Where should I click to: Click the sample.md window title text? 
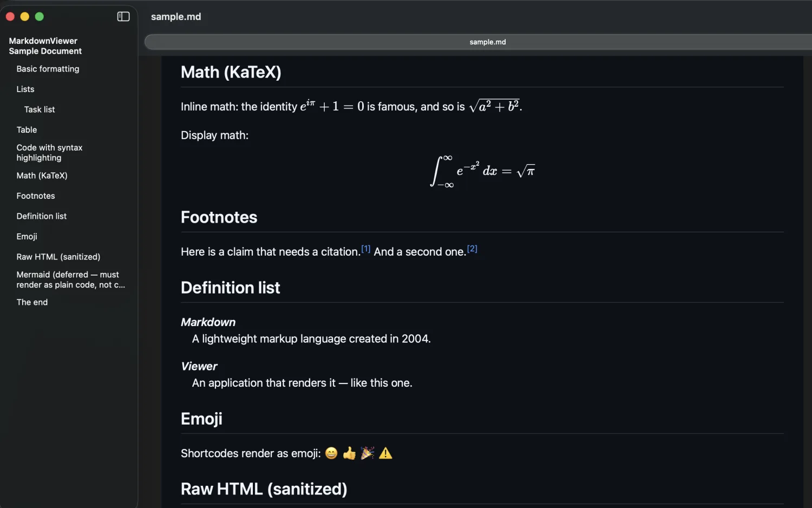(176, 17)
